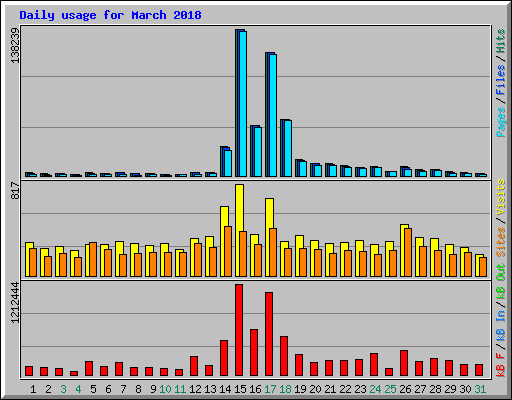The height and width of the screenshot is (400, 512).
Task: Click the cyan hits bar for day 18
Action: pos(288,148)
